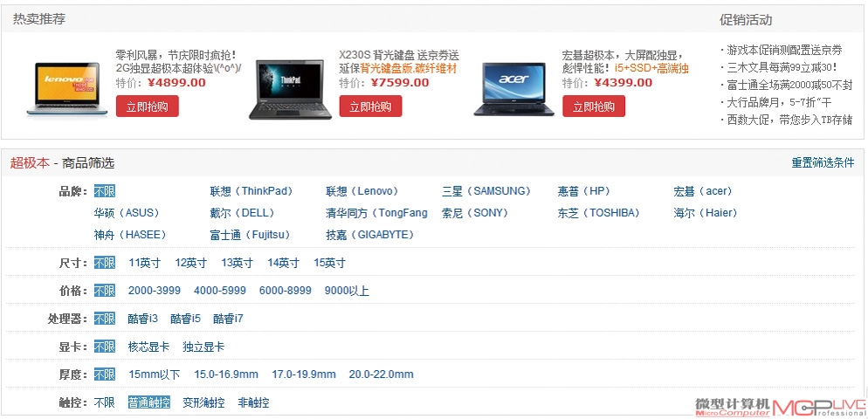Viewport: 868px width, 419px height.
Task: Filter processors by 酷睿i5
Action: [x=185, y=319]
